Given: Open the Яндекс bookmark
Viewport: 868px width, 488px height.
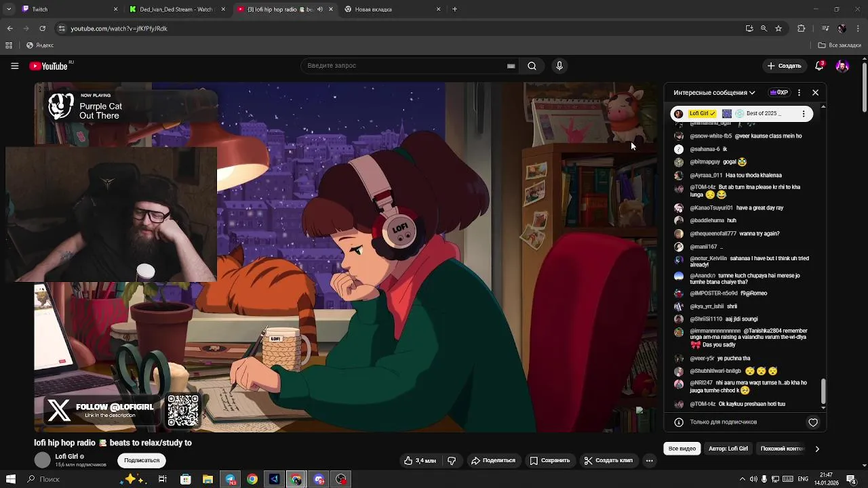Looking at the screenshot, I should (x=40, y=45).
